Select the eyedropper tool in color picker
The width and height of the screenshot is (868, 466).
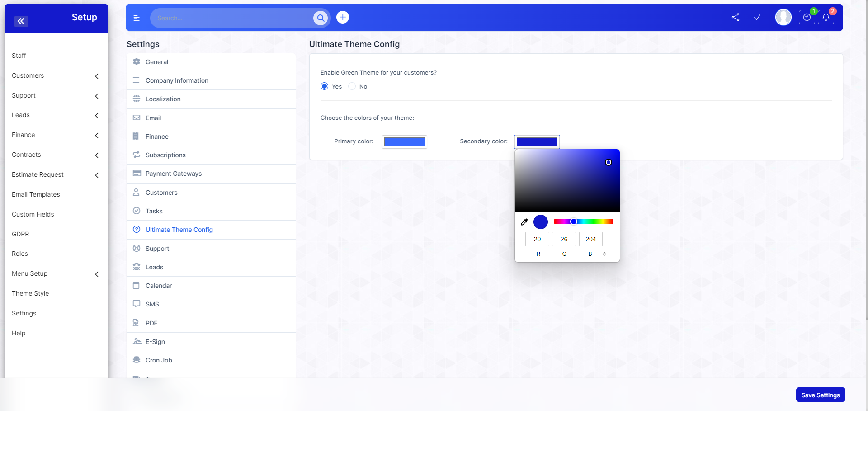524,221
